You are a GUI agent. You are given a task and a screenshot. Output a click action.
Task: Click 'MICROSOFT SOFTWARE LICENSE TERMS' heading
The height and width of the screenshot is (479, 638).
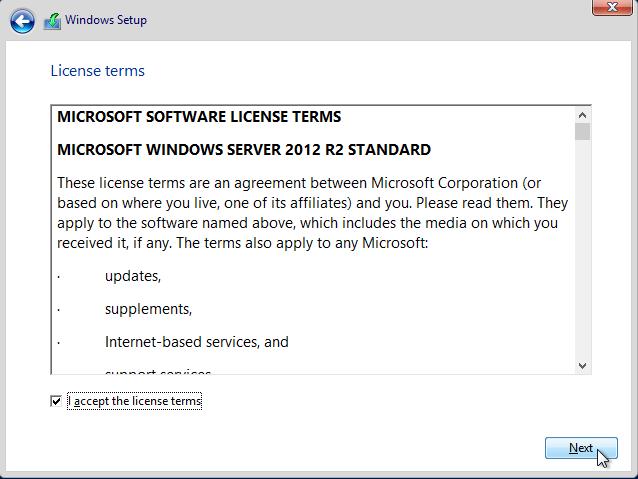pyautogui.click(x=199, y=117)
